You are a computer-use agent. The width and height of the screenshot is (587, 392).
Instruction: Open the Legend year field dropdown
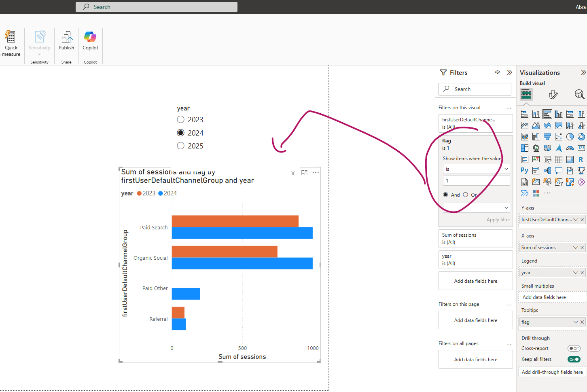[x=576, y=273]
